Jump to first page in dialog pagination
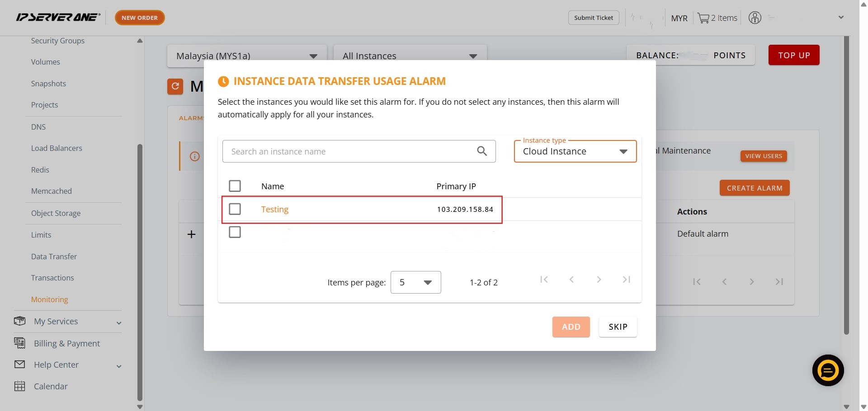Image resolution: width=868 pixels, height=411 pixels. pyautogui.click(x=544, y=280)
